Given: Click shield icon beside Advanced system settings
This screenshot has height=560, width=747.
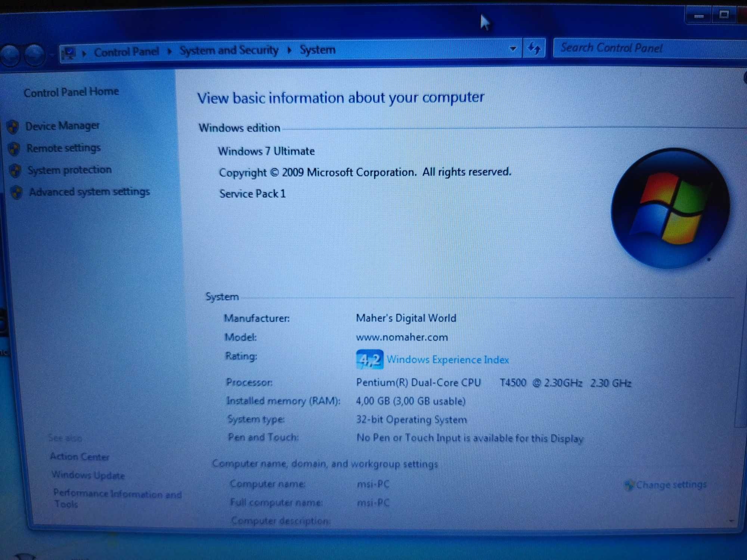Looking at the screenshot, I should tap(16, 193).
